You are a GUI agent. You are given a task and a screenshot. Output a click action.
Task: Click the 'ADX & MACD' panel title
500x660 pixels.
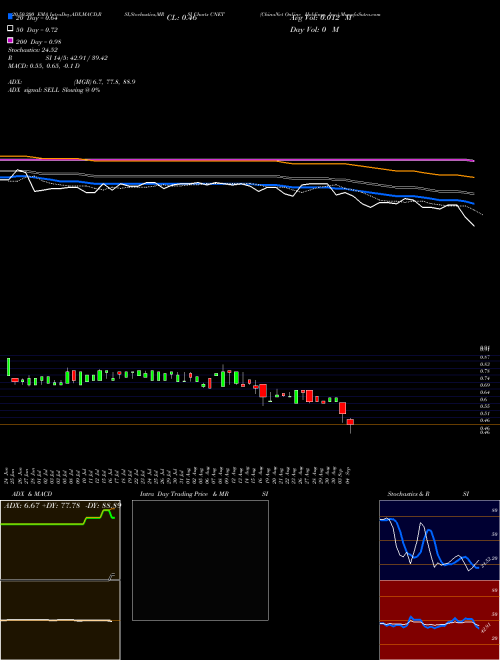30,494
